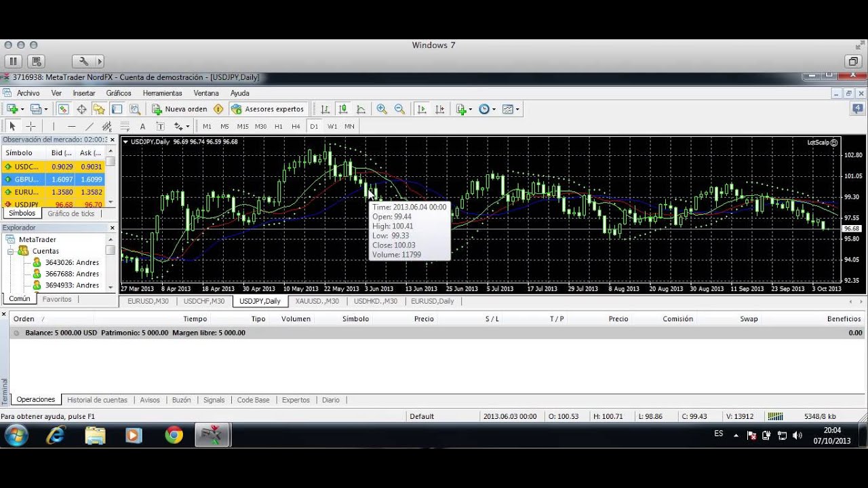Open Historial de cuentas tab
Image resolution: width=868 pixels, height=488 pixels.
click(x=98, y=400)
